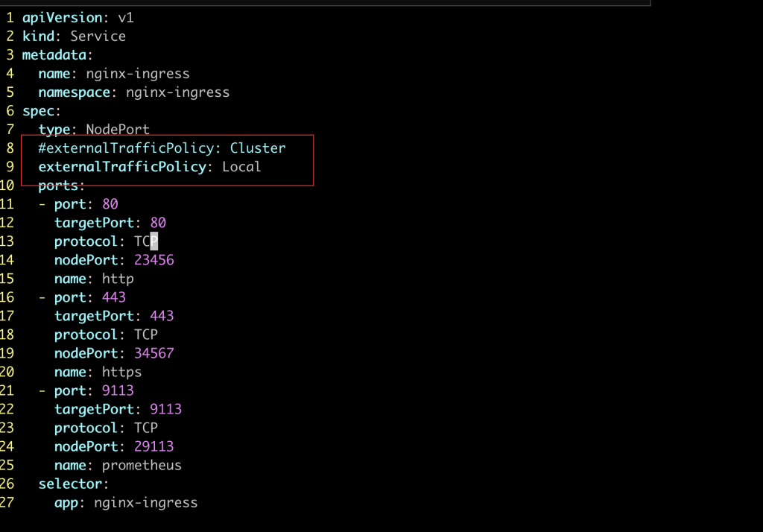Click the 'apiVersion' key on line 1
This screenshot has height=532, width=763.
pyautogui.click(x=63, y=18)
